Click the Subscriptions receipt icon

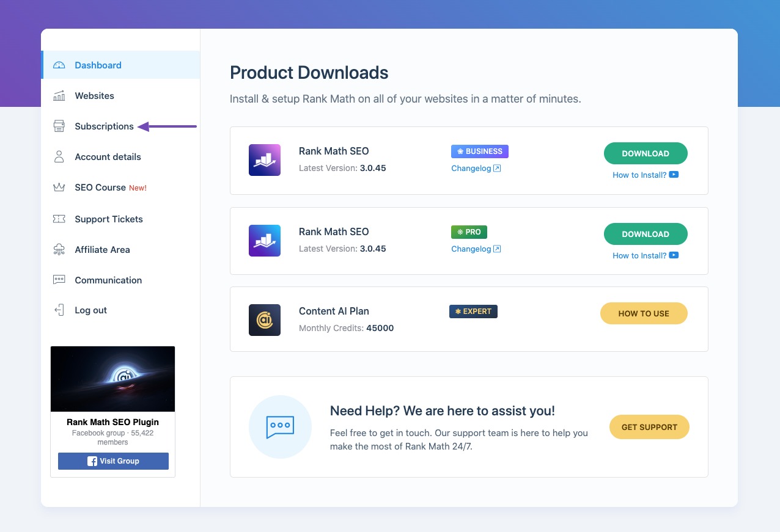coord(59,126)
